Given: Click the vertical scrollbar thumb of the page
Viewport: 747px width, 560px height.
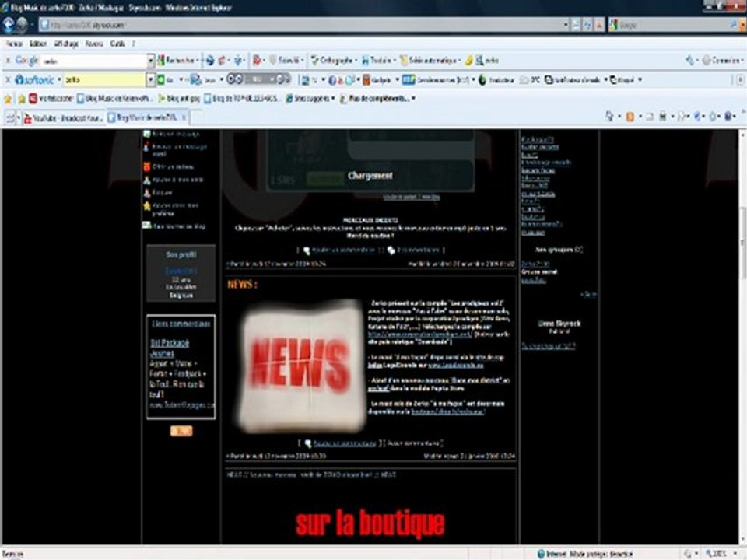Looking at the screenshot, I should tap(742, 243).
